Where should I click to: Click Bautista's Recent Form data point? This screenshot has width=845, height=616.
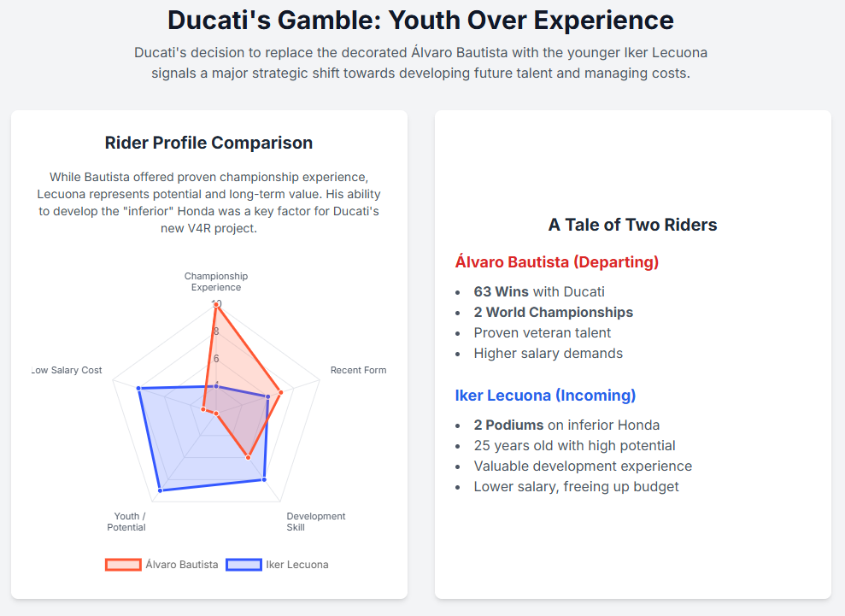[281, 391]
